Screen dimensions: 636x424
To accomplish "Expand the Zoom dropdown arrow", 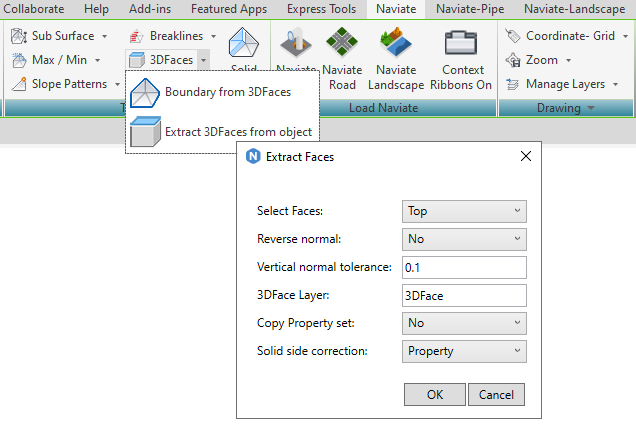I will pyautogui.click(x=568, y=60).
